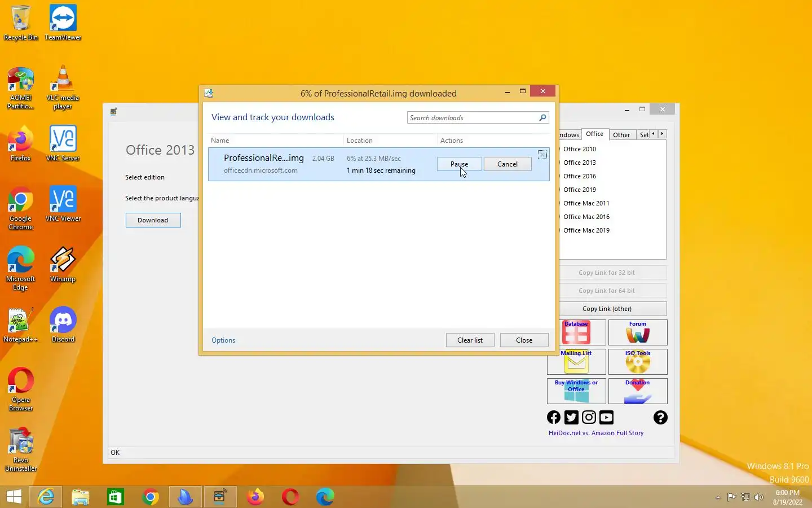812x508 pixels.
Task: Launch Google Chrome desktop shortcut
Action: click(21, 208)
